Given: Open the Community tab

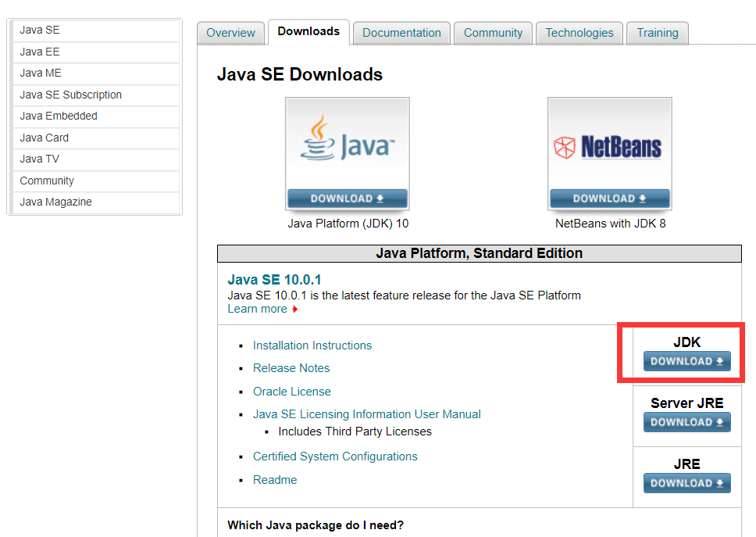Looking at the screenshot, I should point(493,33).
